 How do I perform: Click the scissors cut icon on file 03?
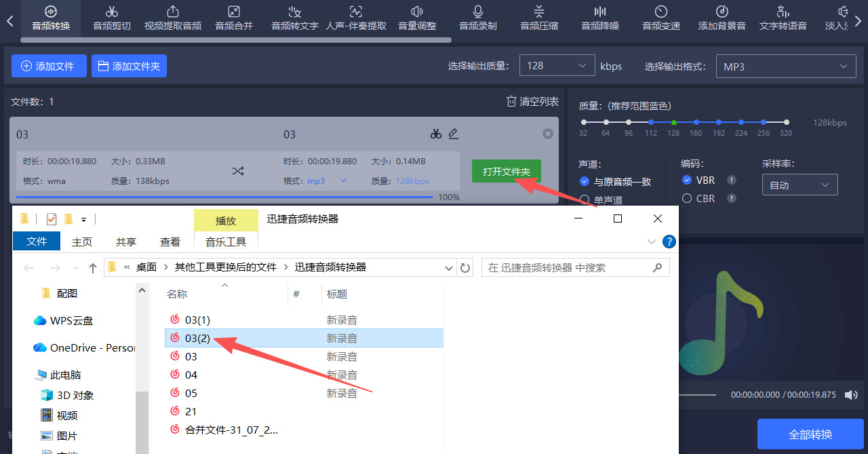click(x=436, y=134)
